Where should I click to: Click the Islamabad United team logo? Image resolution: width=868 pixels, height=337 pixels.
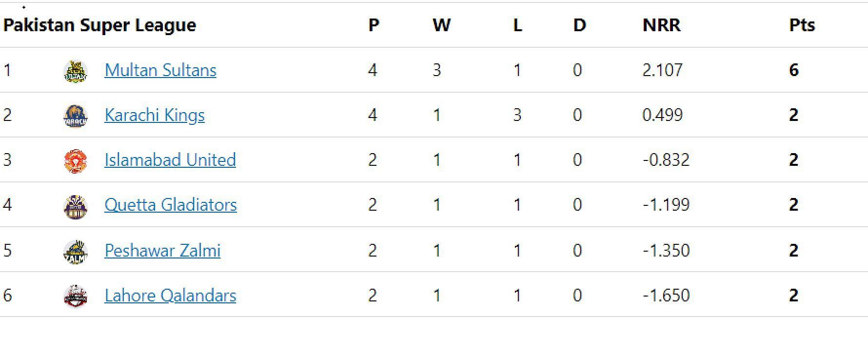click(x=76, y=161)
